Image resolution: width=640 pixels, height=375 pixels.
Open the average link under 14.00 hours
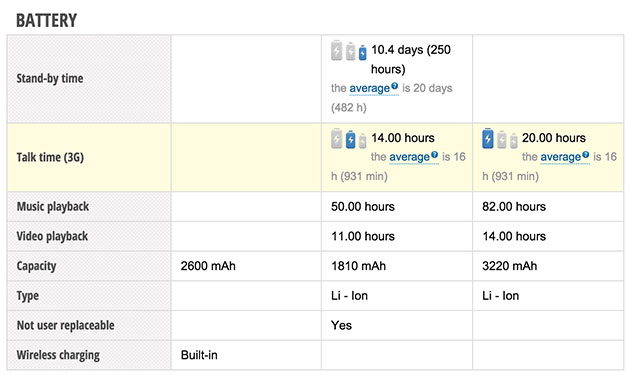409,157
